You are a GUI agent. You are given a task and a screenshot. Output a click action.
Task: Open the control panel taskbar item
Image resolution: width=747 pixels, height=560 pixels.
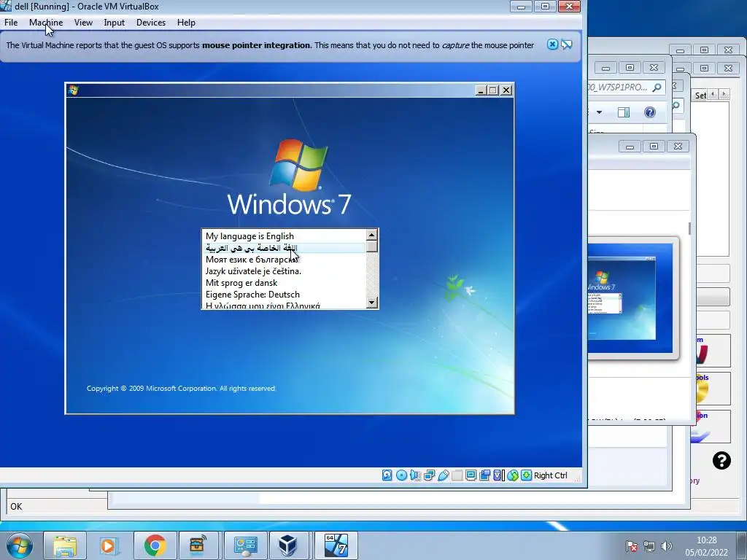tap(245, 545)
